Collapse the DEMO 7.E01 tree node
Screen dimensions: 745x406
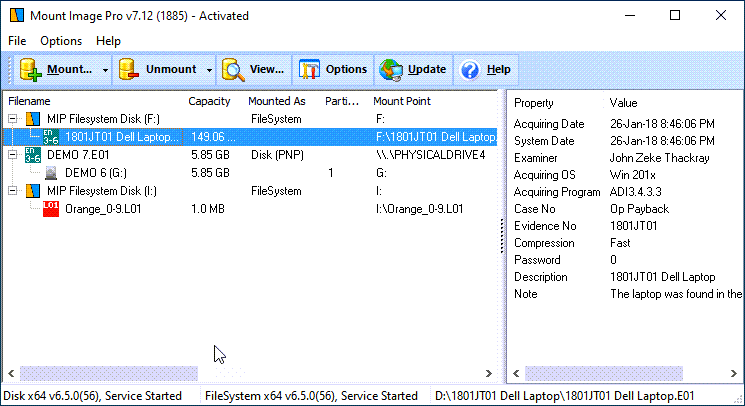pyautogui.click(x=13, y=155)
